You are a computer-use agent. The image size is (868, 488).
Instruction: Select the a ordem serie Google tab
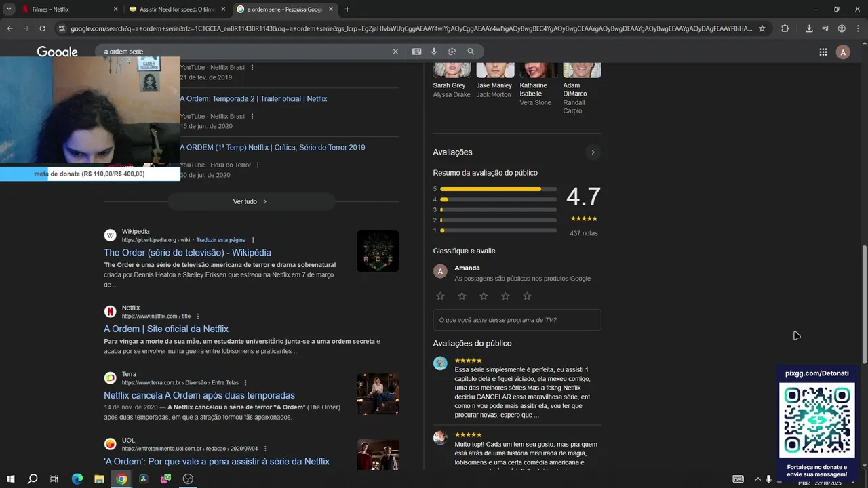285,9
